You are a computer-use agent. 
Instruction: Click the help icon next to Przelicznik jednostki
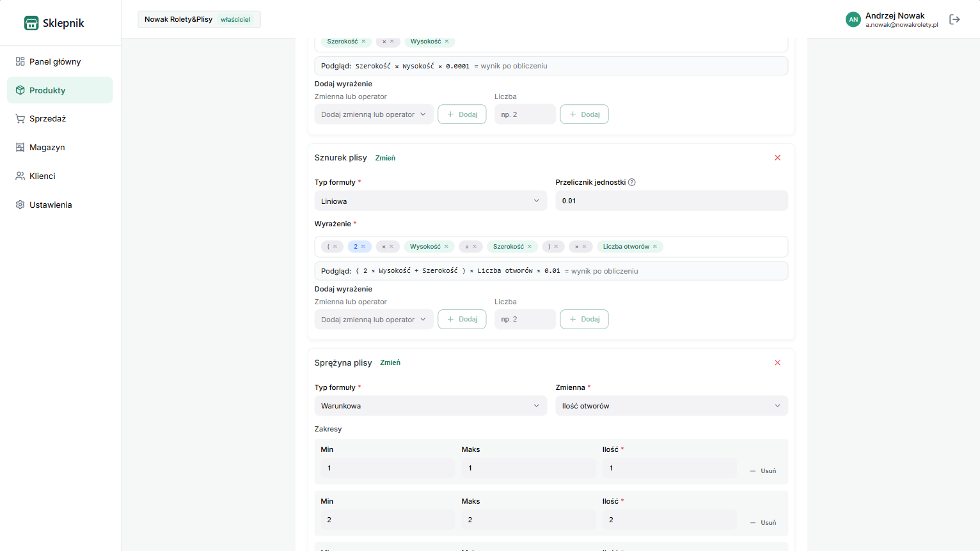[x=632, y=182]
